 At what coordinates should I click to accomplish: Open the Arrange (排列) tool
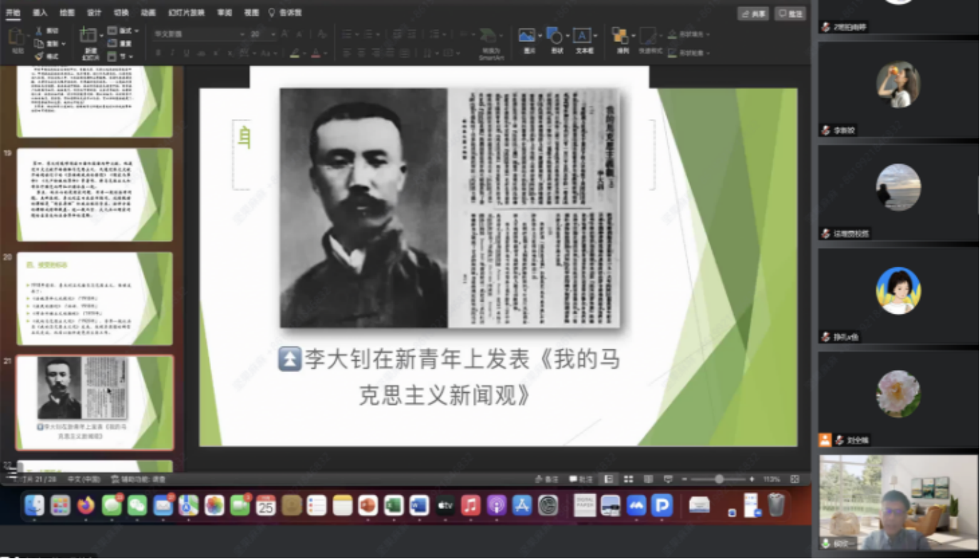point(621,36)
